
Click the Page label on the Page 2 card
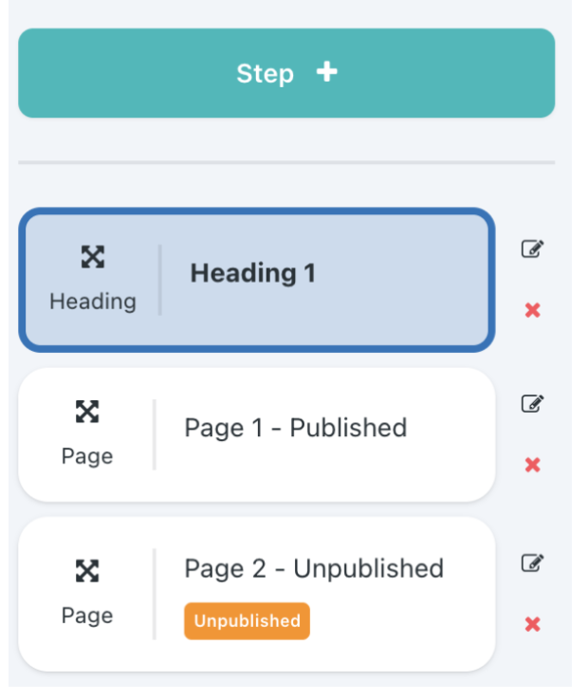point(87,617)
